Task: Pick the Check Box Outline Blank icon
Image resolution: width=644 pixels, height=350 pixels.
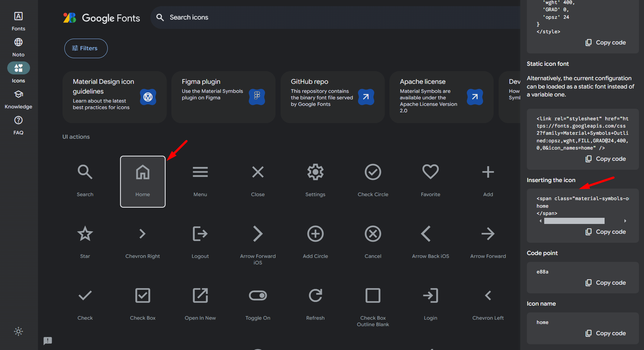Action: [x=373, y=305]
